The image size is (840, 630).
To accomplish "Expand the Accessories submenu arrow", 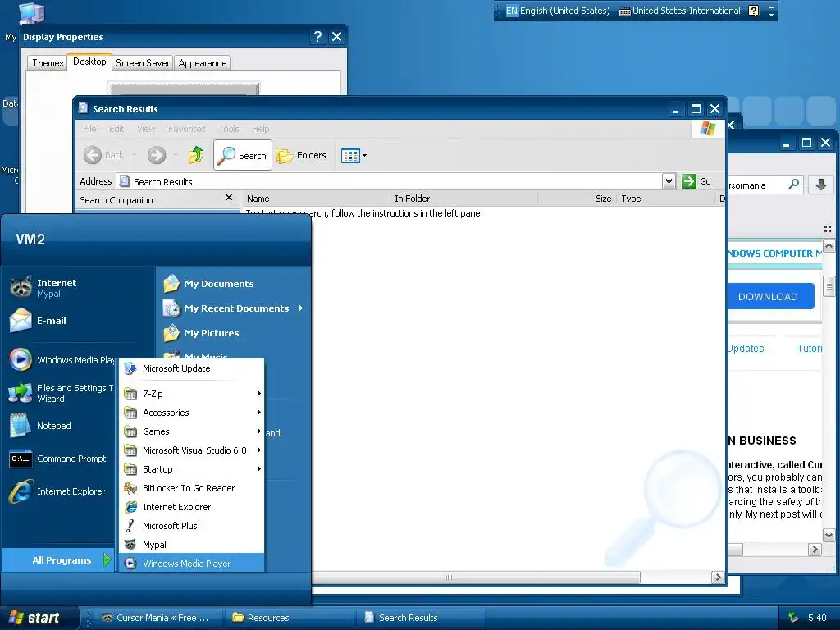I will pos(258,413).
